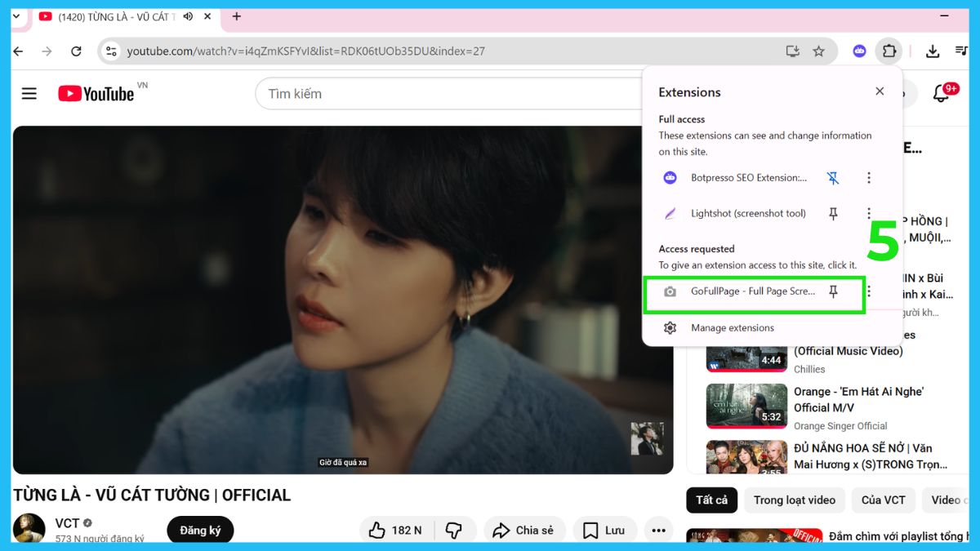Viewport: 980px width, 551px height.
Task: Open more options for Botpresso extension
Action: tap(869, 178)
